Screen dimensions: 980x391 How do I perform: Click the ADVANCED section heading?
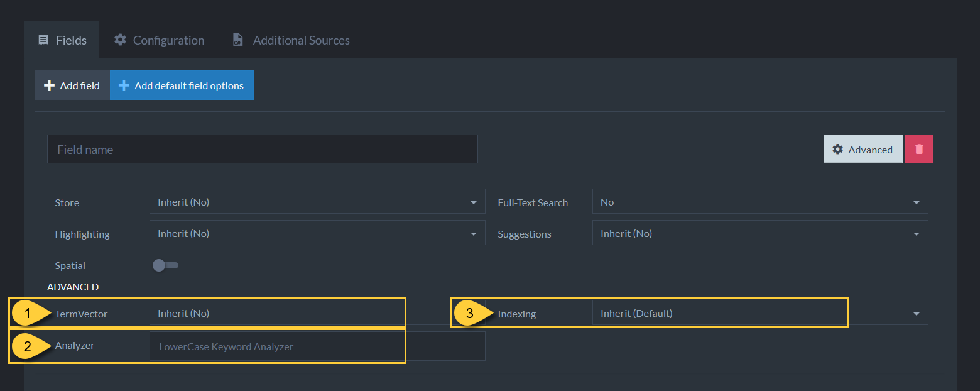pyautogui.click(x=73, y=287)
